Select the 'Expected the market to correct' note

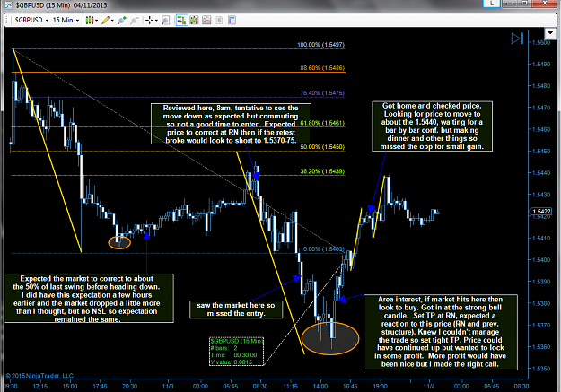pyautogui.click(x=89, y=299)
